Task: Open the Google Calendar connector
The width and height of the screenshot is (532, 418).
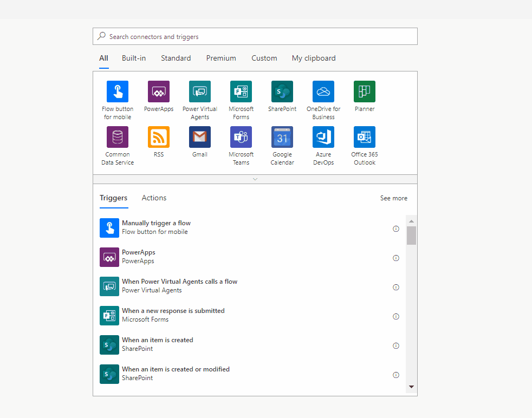Action: click(x=282, y=137)
